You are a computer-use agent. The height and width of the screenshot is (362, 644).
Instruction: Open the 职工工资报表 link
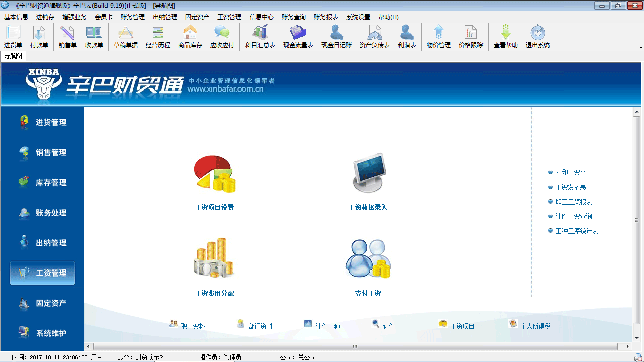click(x=574, y=202)
